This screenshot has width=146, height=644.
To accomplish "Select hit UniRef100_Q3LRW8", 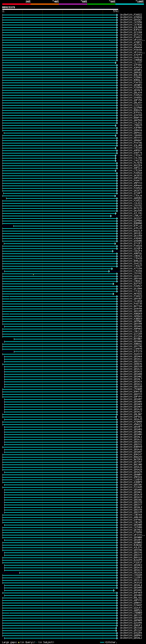I will click(131, 27).
